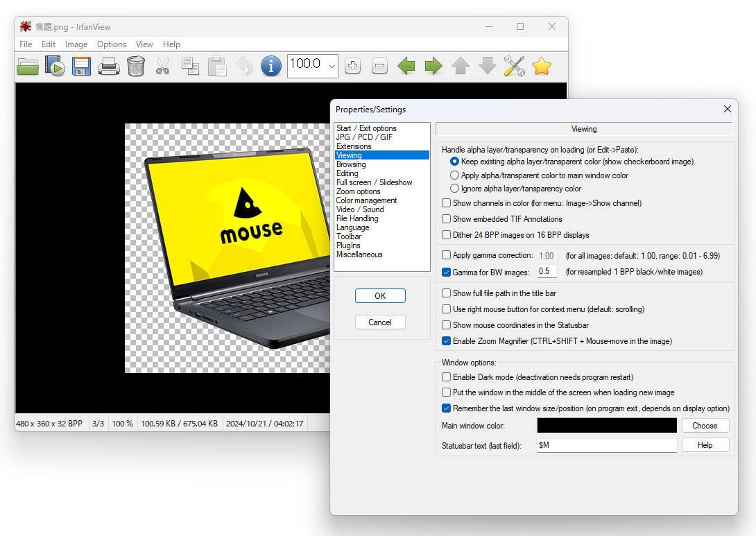Click the Delete trash can icon

point(136,66)
